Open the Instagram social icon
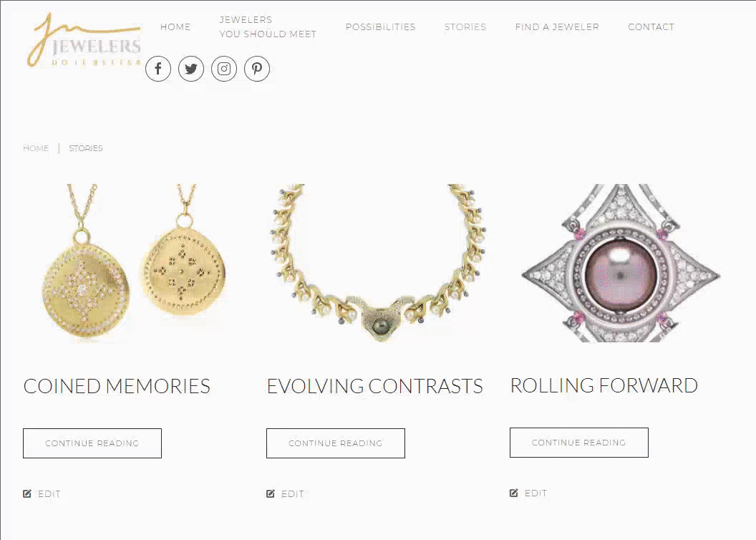756x540 pixels. point(224,69)
